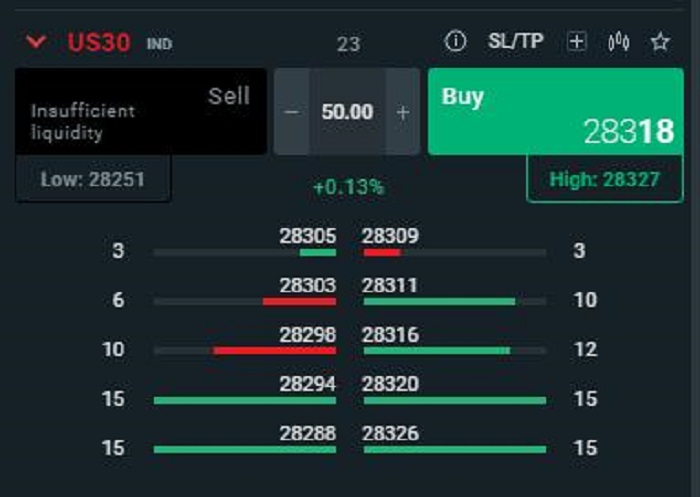Viewport: 700px width, 497px height.
Task: Click the High: 28327 label
Action: pyautogui.click(x=604, y=180)
